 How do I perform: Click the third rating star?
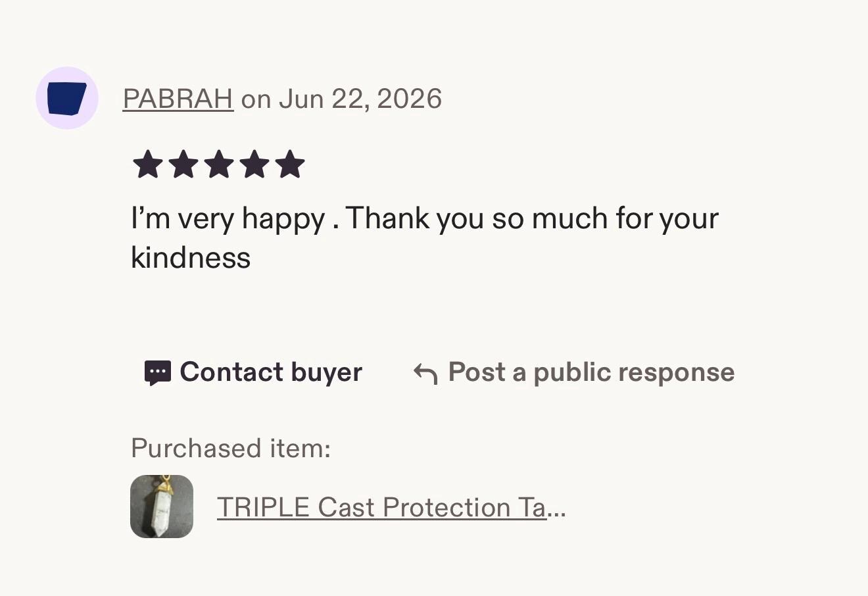219,164
